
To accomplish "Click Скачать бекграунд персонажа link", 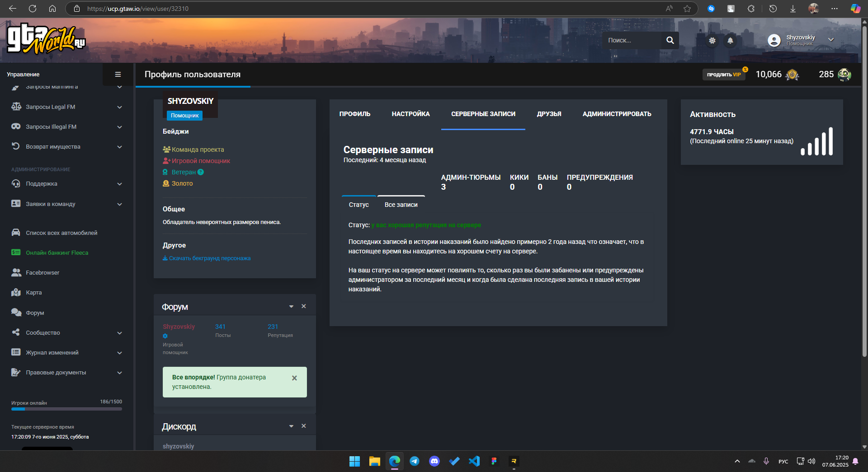I will point(207,258).
